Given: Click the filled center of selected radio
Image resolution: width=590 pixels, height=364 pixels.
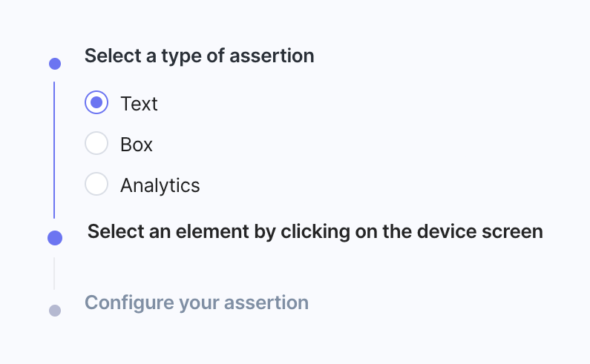Looking at the screenshot, I should 96,102.
